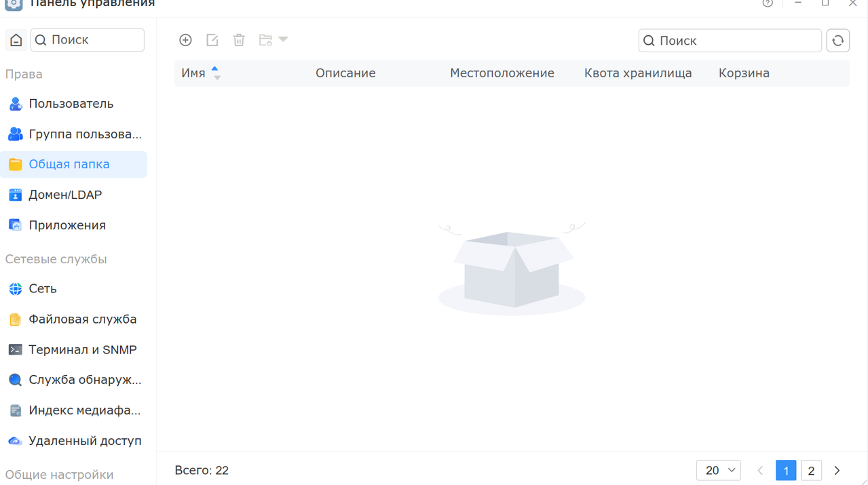Click the Местоположение column header
The width and height of the screenshot is (868, 485).
click(502, 73)
